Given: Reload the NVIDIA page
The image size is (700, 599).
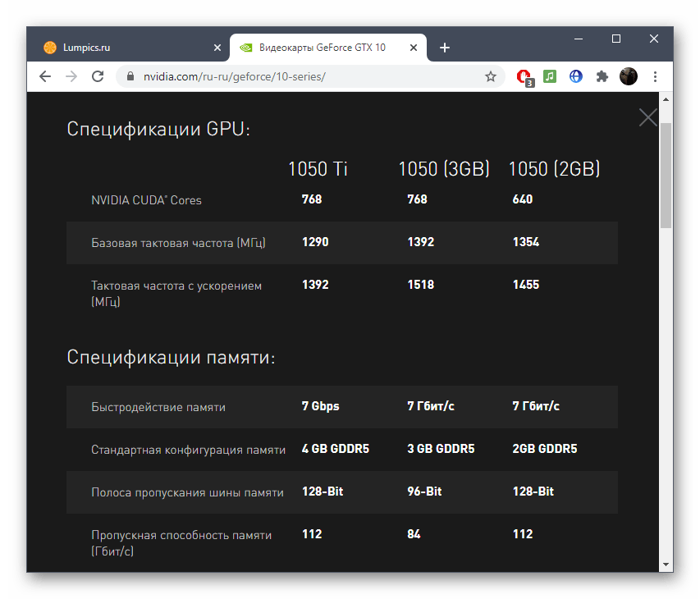Looking at the screenshot, I should [97, 76].
